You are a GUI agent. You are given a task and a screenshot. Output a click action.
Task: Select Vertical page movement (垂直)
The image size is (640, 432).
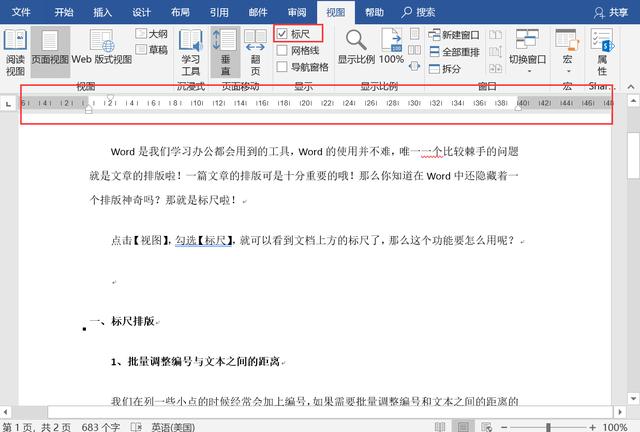point(225,52)
